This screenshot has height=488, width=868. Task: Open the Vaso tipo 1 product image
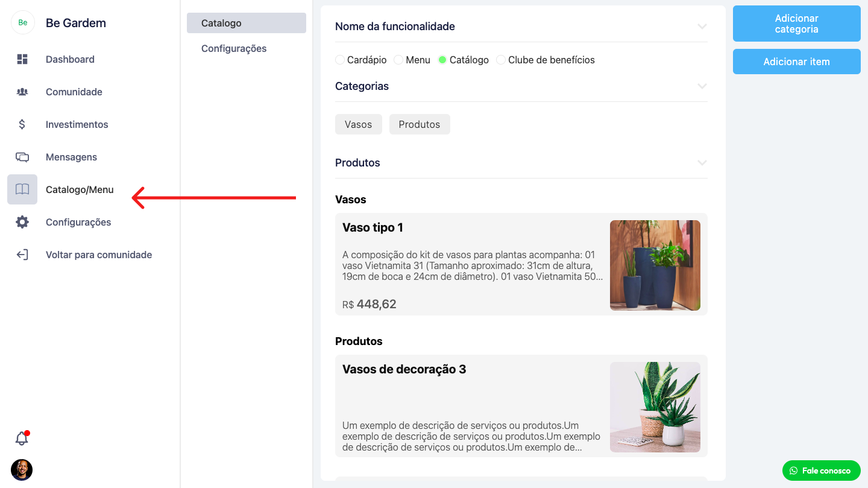click(x=655, y=265)
